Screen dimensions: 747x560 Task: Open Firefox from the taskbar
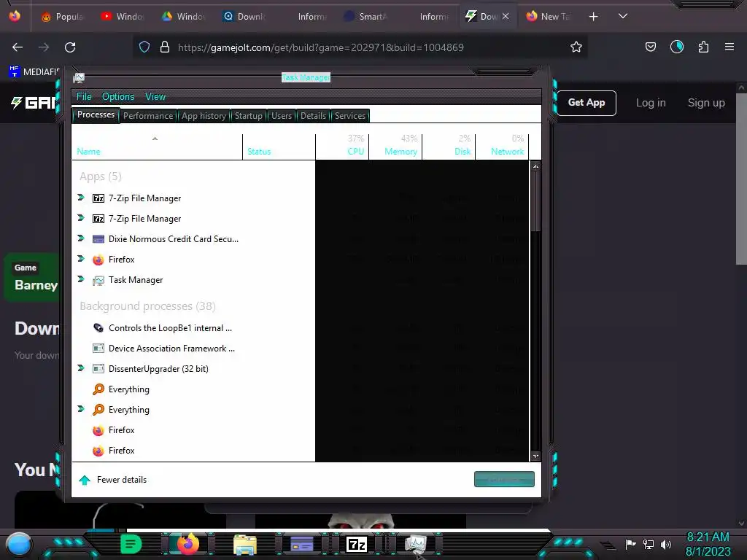pyautogui.click(x=187, y=544)
